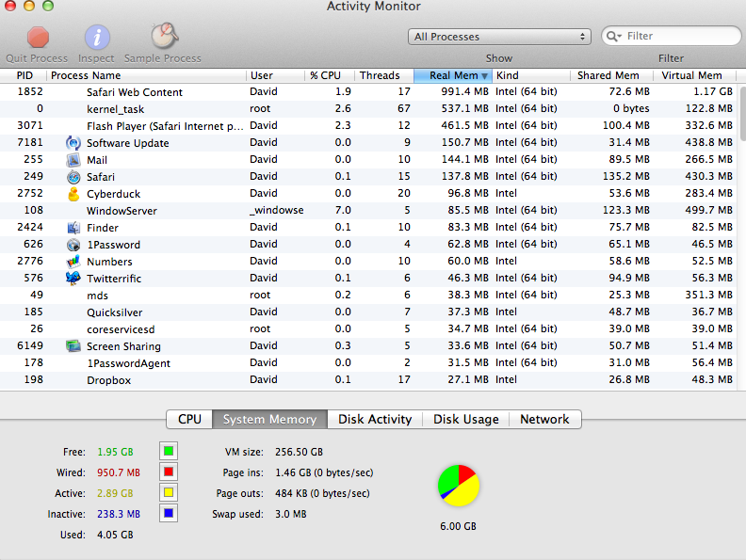746x560 pixels.
Task: Click the Swap used 3.0 MB value
Action: (291, 514)
